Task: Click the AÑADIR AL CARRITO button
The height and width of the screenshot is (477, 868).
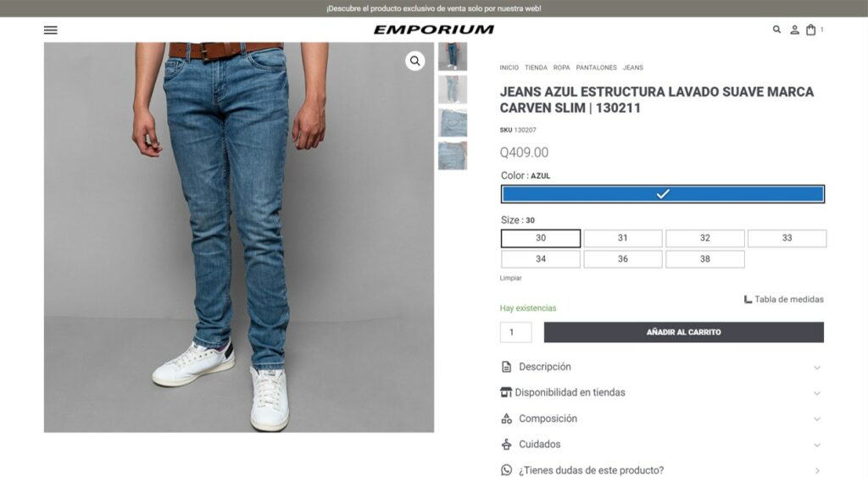Action: pyautogui.click(x=684, y=332)
